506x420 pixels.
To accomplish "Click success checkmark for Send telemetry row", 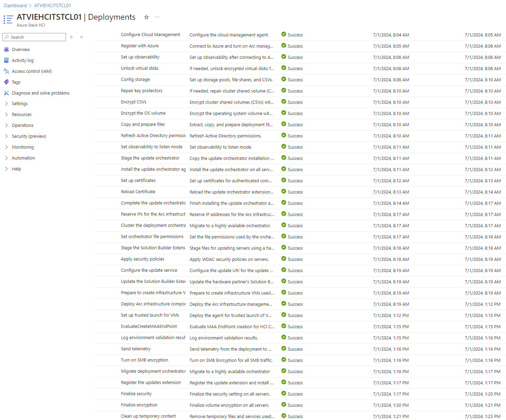I will click(284, 348).
